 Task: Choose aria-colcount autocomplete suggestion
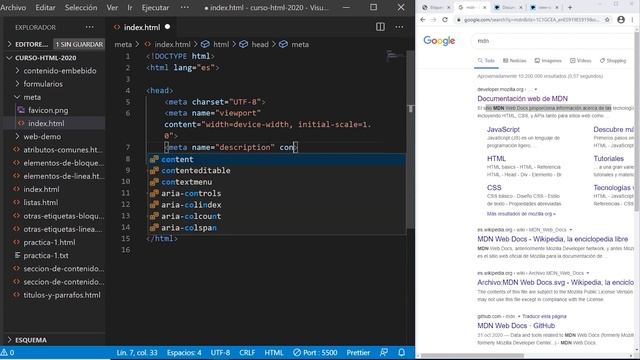pyautogui.click(x=277, y=216)
